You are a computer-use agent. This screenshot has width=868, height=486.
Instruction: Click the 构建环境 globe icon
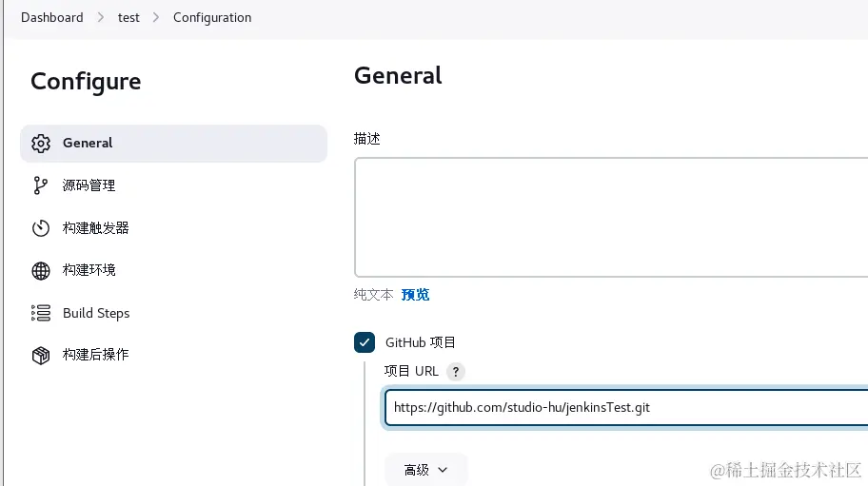click(41, 271)
